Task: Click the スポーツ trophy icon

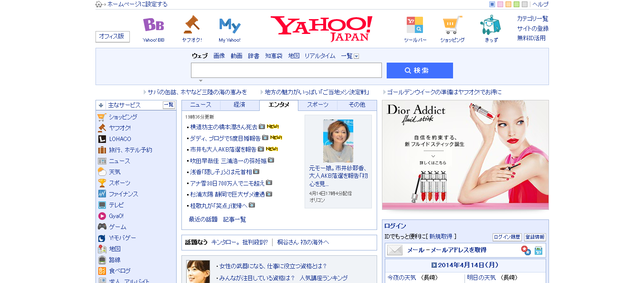Action: click(102, 183)
